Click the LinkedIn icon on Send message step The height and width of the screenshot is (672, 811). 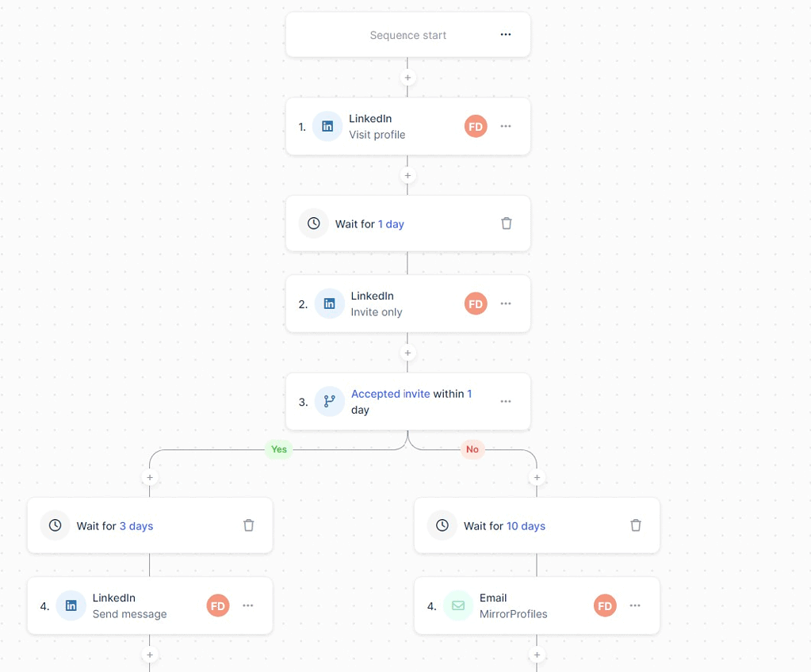pyautogui.click(x=71, y=605)
